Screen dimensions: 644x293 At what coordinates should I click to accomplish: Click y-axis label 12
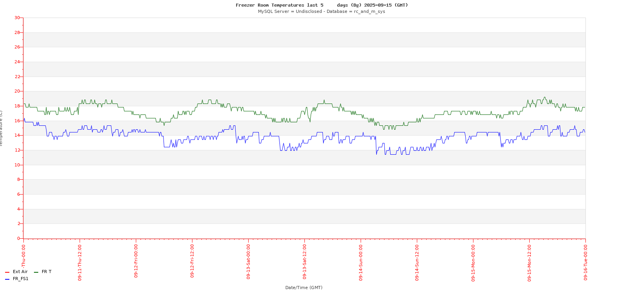(x=17, y=150)
